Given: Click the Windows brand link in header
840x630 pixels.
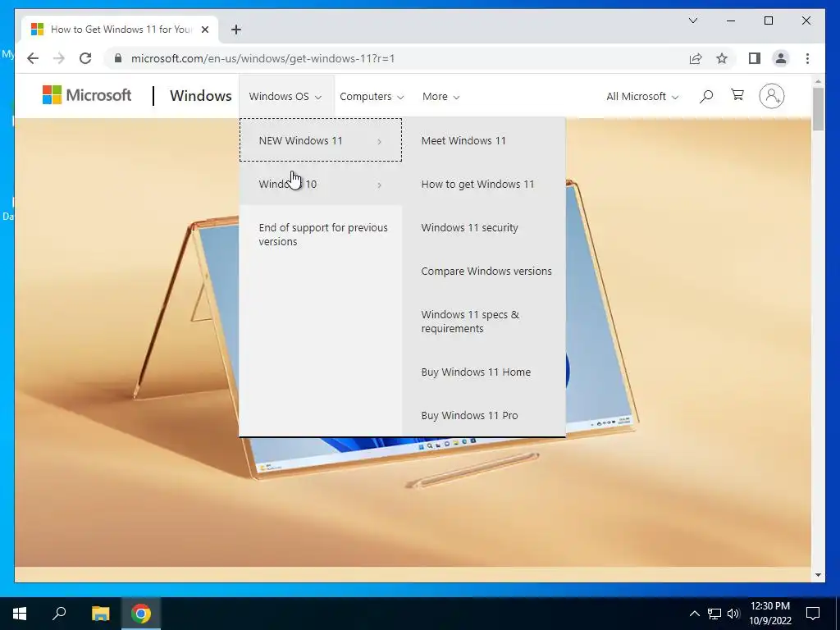Looking at the screenshot, I should tap(200, 95).
